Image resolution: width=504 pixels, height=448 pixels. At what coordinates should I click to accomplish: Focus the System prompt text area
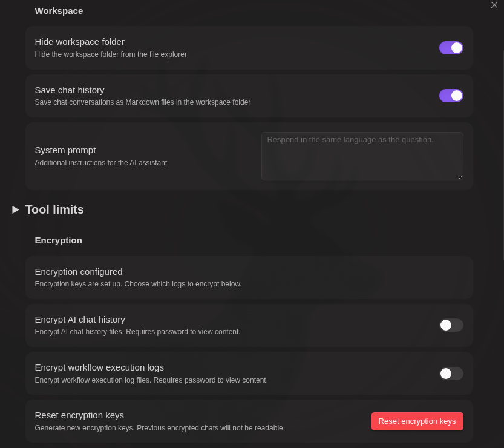[362, 156]
